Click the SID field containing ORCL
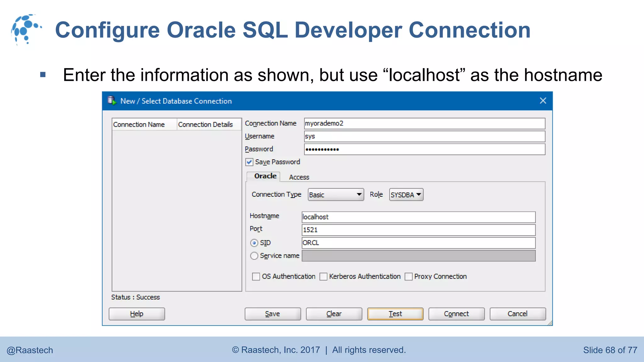644x362 pixels. pos(419,243)
